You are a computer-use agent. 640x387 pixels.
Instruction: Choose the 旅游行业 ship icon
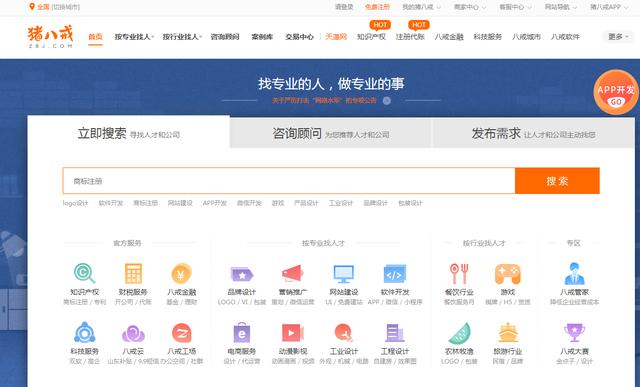pyautogui.click(x=508, y=333)
